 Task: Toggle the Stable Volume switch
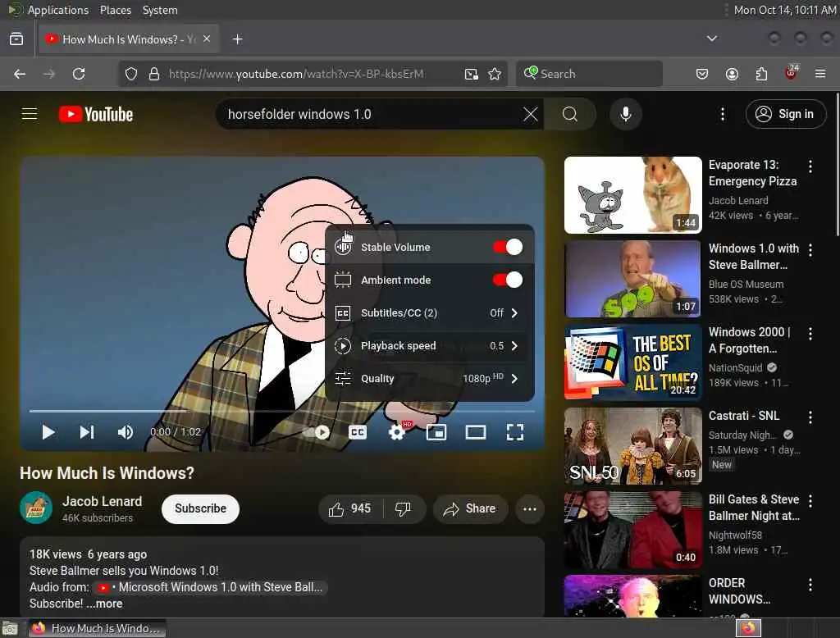click(507, 247)
